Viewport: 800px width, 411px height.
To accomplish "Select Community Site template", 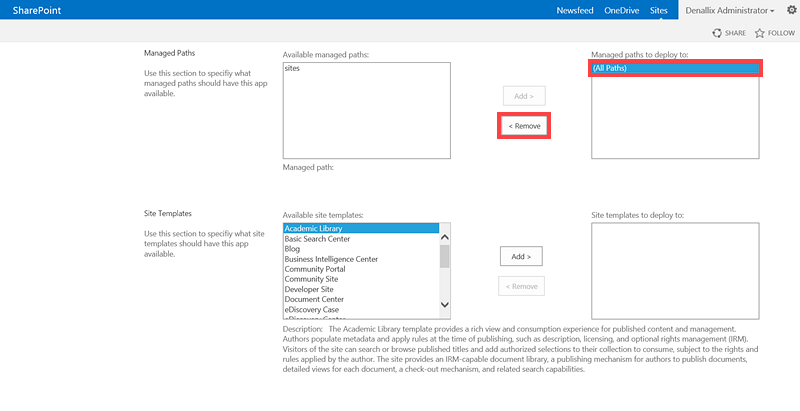I will click(x=361, y=279).
